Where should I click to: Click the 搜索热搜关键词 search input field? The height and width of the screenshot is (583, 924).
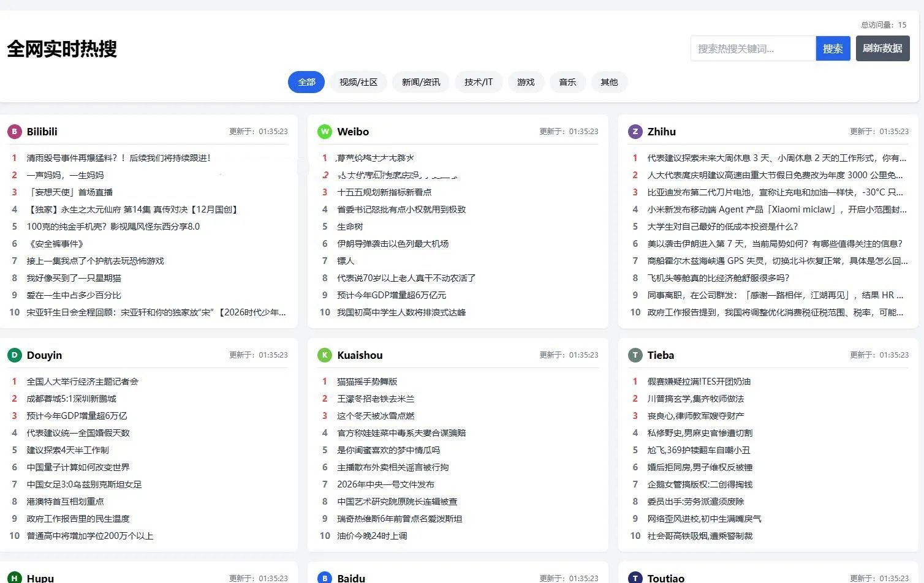(752, 48)
